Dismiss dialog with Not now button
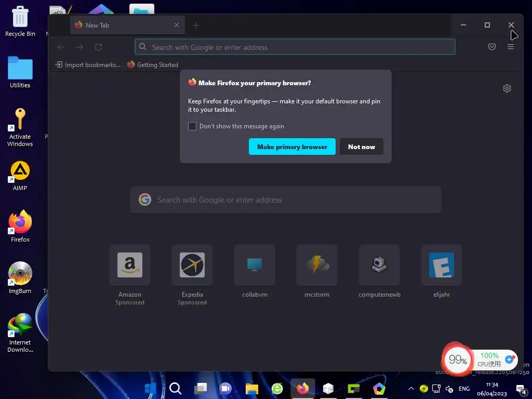532x399 pixels. click(x=362, y=147)
